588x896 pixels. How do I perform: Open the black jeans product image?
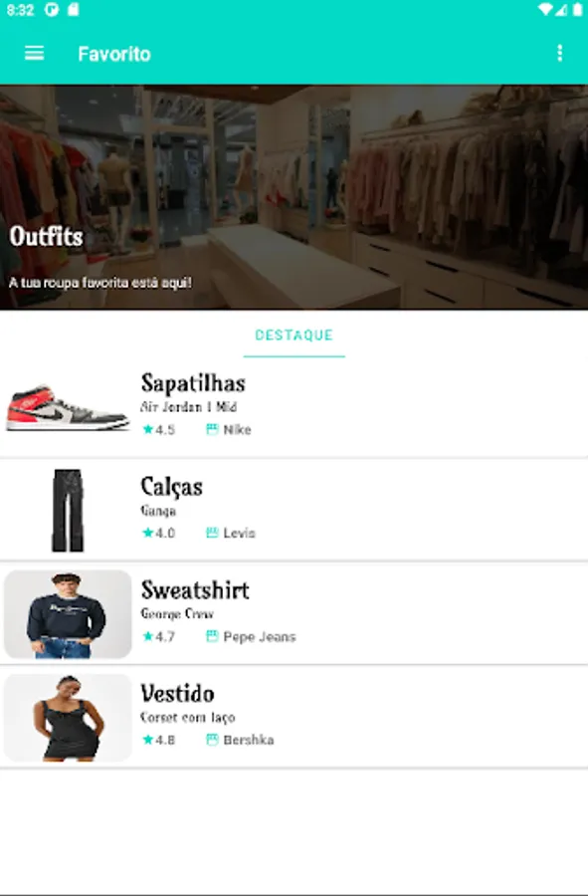click(x=68, y=511)
